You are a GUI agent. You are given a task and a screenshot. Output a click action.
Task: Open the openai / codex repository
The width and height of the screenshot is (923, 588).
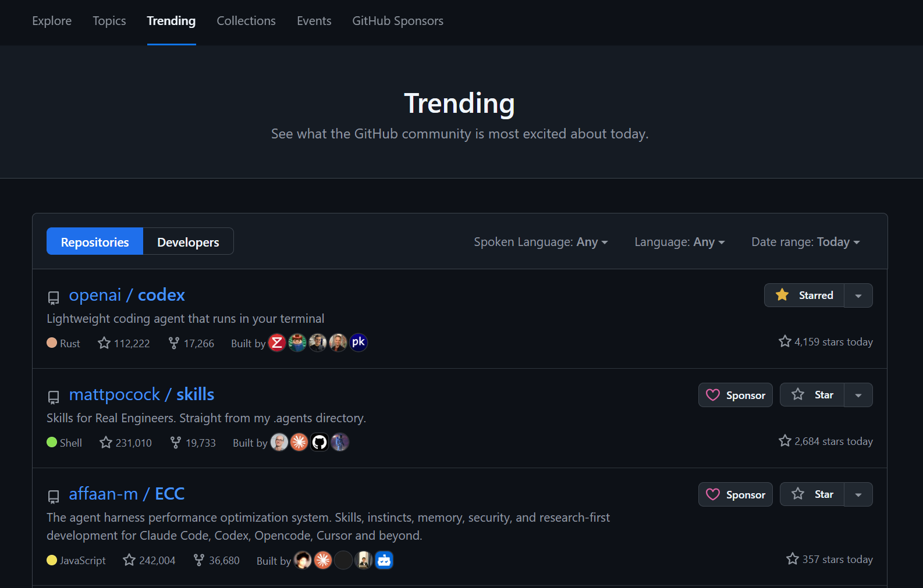(x=127, y=295)
